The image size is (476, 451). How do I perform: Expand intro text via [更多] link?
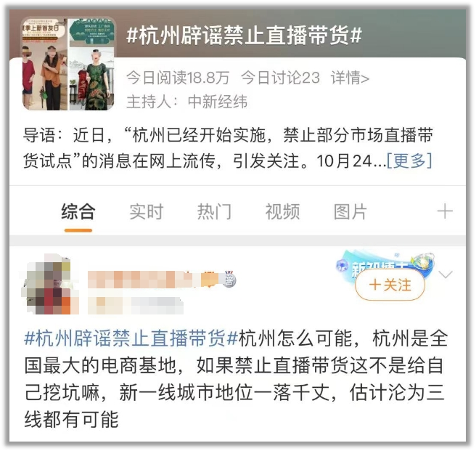coord(409,161)
